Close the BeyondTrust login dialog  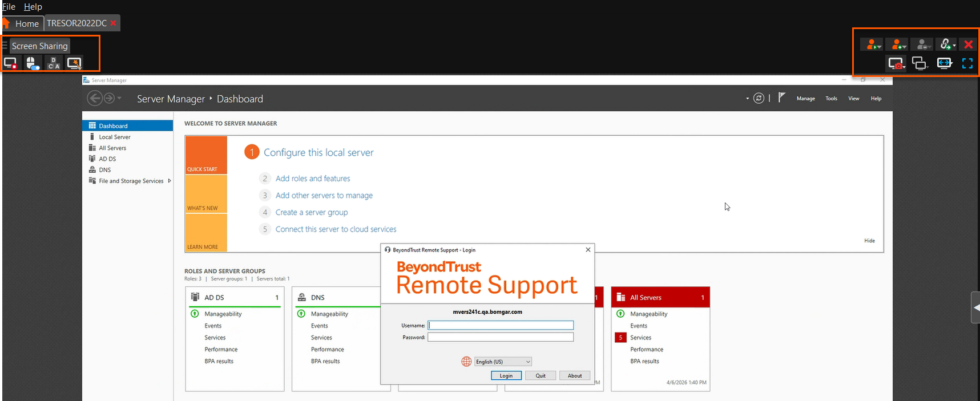coord(588,250)
